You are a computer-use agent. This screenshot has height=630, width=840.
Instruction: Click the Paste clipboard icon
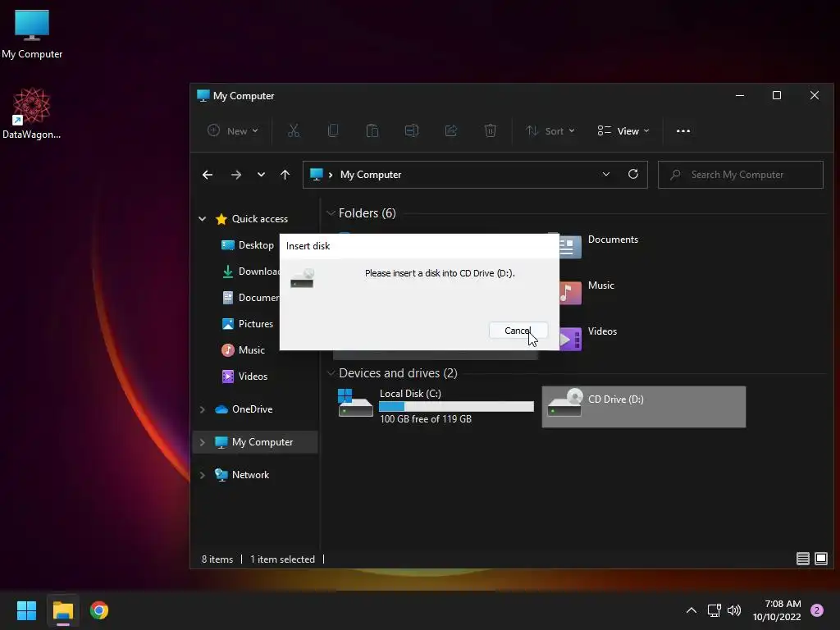tap(372, 130)
